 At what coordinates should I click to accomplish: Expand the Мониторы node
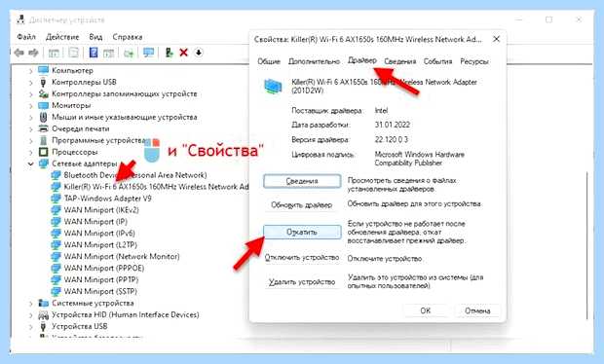coord(31,105)
